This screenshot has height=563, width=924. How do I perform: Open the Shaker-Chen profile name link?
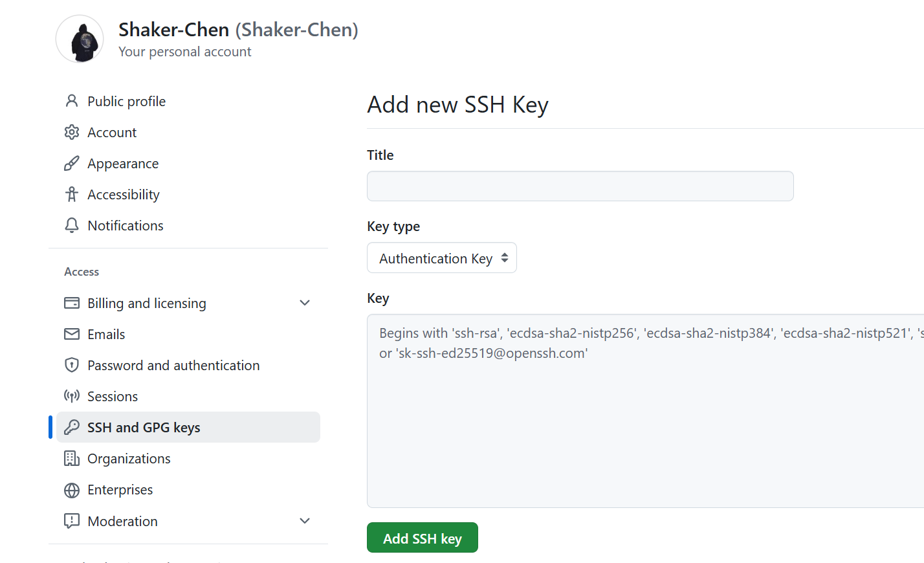pyautogui.click(x=173, y=30)
